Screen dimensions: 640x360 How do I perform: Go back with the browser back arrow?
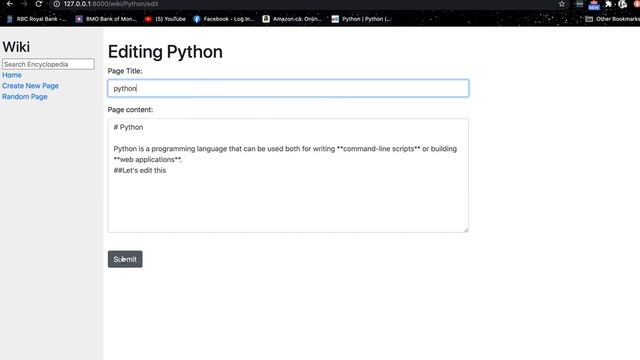[x=10, y=4]
